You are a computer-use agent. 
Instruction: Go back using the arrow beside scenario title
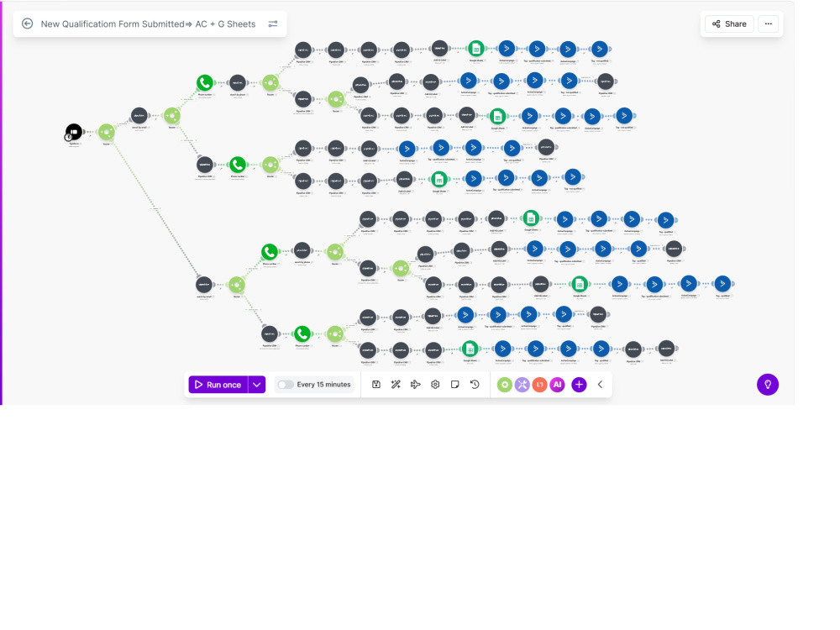pyautogui.click(x=28, y=24)
